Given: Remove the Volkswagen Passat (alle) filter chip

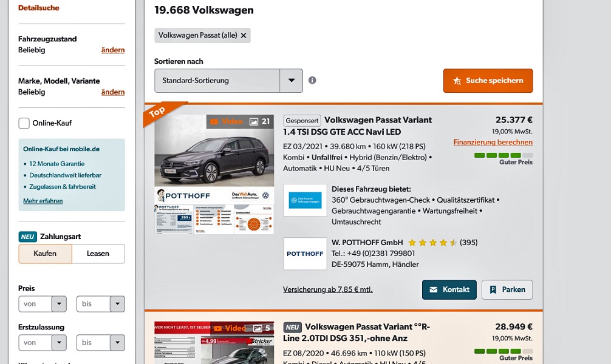Looking at the screenshot, I should (x=244, y=35).
